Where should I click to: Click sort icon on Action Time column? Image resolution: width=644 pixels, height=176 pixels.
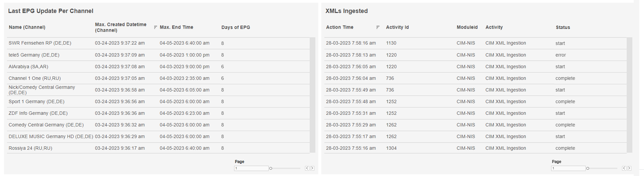(378, 27)
